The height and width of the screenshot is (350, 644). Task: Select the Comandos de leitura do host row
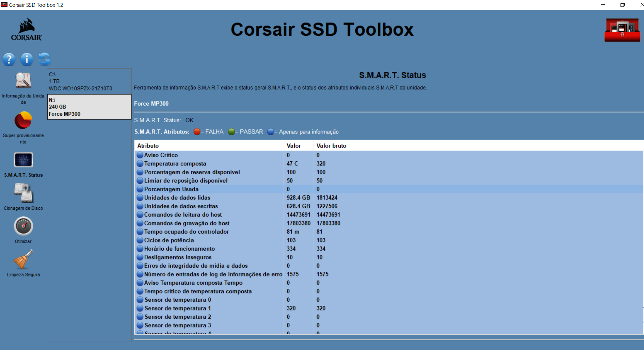point(389,214)
